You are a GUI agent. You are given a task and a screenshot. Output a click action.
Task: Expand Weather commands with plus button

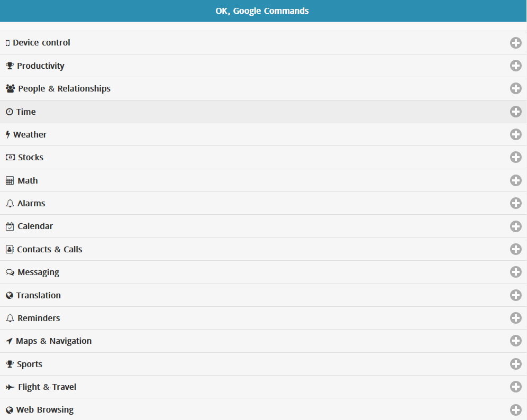coord(515,134)
